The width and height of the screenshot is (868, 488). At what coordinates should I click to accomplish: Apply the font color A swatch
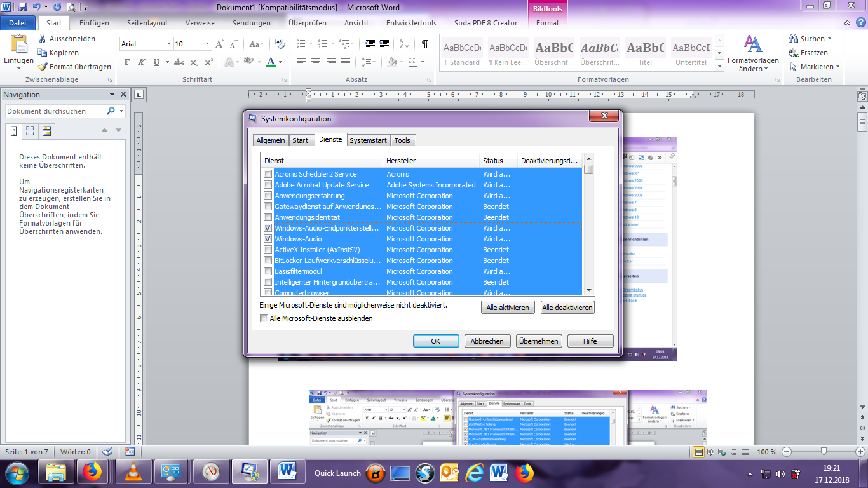pyautogui.click(x=271, y=62)
